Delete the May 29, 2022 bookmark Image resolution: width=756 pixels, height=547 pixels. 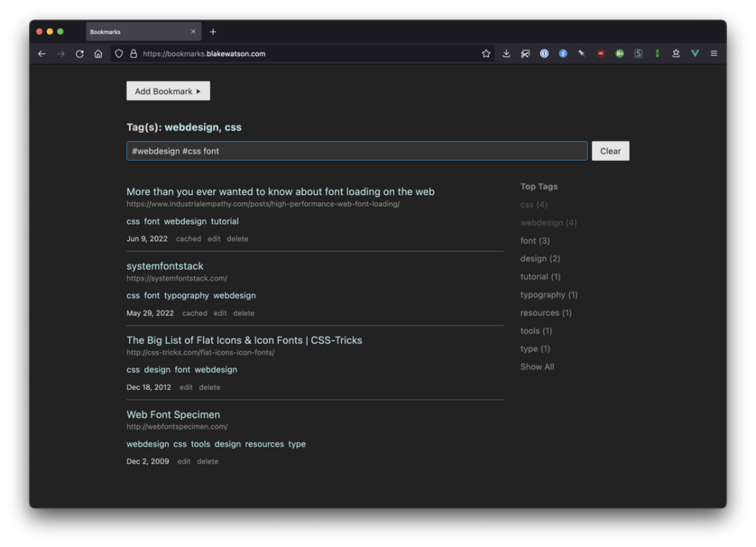244,313
